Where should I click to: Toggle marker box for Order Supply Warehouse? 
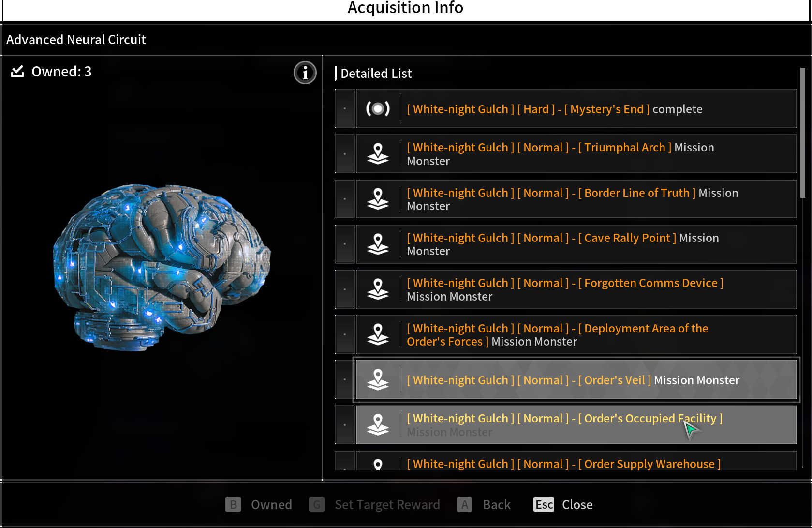[x=345, y=461]
